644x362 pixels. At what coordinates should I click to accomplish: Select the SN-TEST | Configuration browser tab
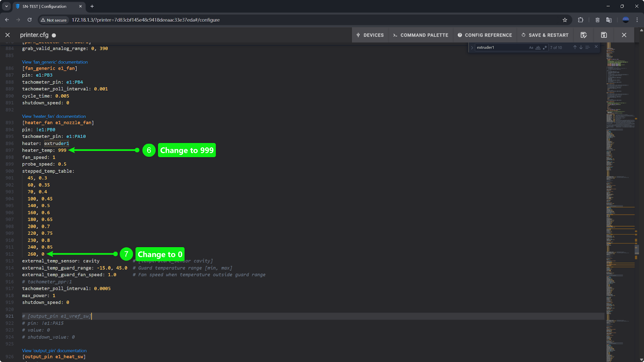tap(48, 6)
